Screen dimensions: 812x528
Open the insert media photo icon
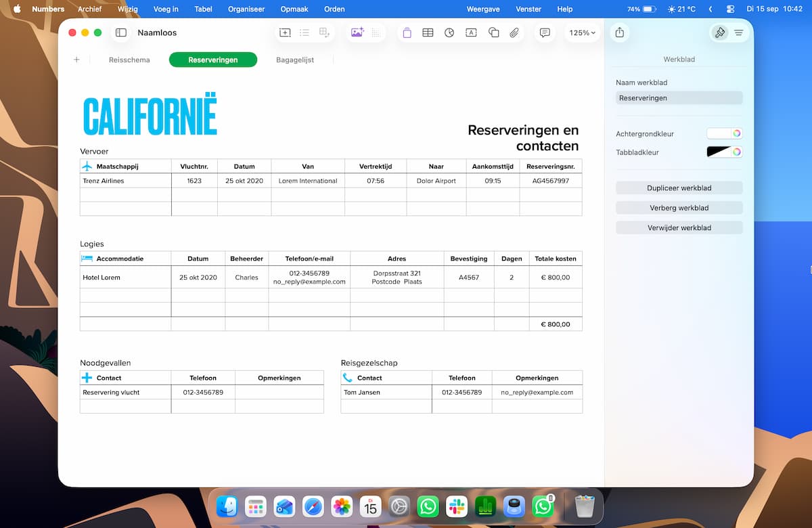pyautogui.click(x=357, y=32)
